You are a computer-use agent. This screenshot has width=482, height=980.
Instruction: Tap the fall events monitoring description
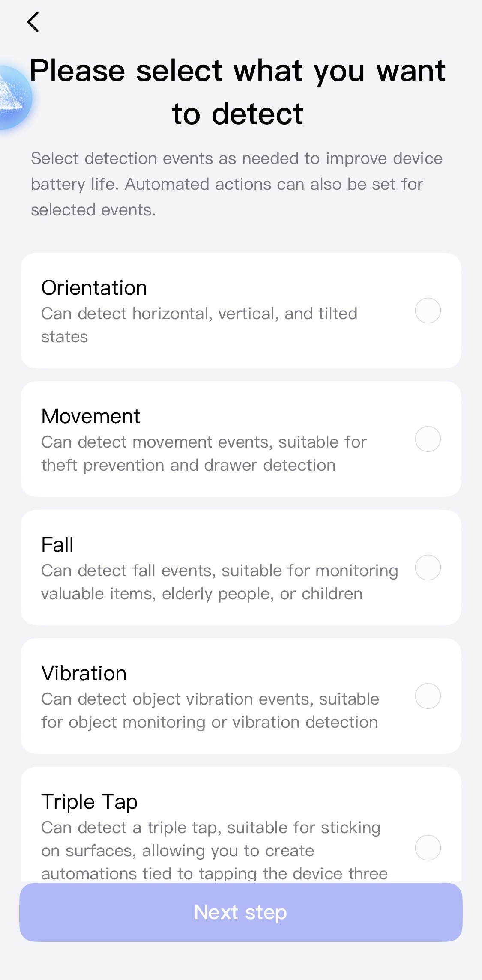(x=219, y=582)
